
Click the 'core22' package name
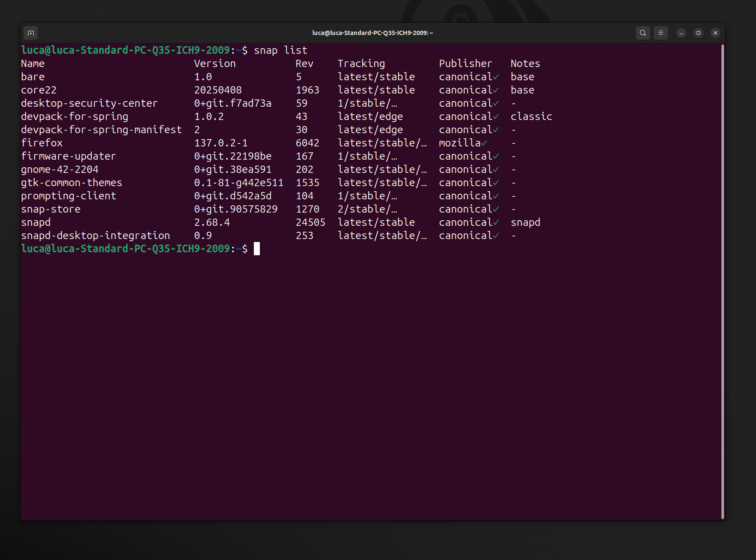pos(39,90)
